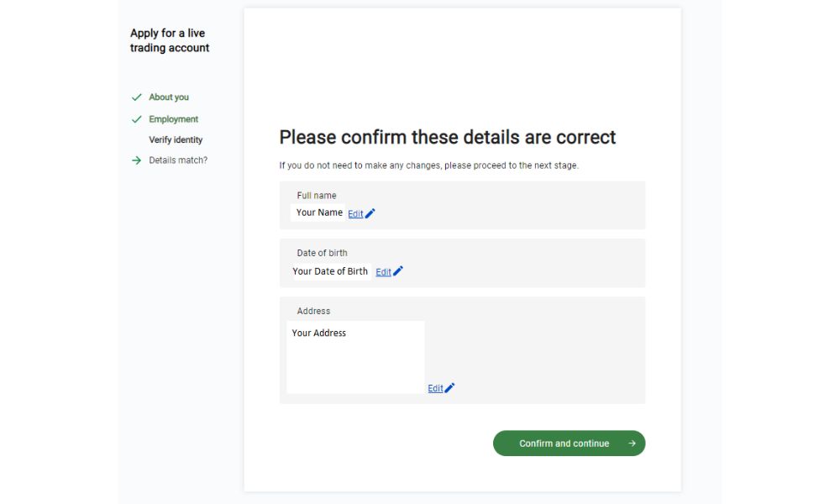This screenshot has width=840, height=504.
Task: Click the pencil icon beside Your Name
Action: tap(370, 213)
